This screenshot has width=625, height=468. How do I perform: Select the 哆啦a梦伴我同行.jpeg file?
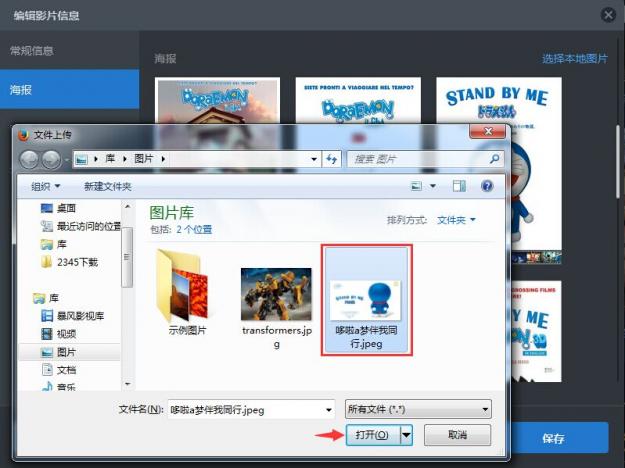(x=366, y=300)
